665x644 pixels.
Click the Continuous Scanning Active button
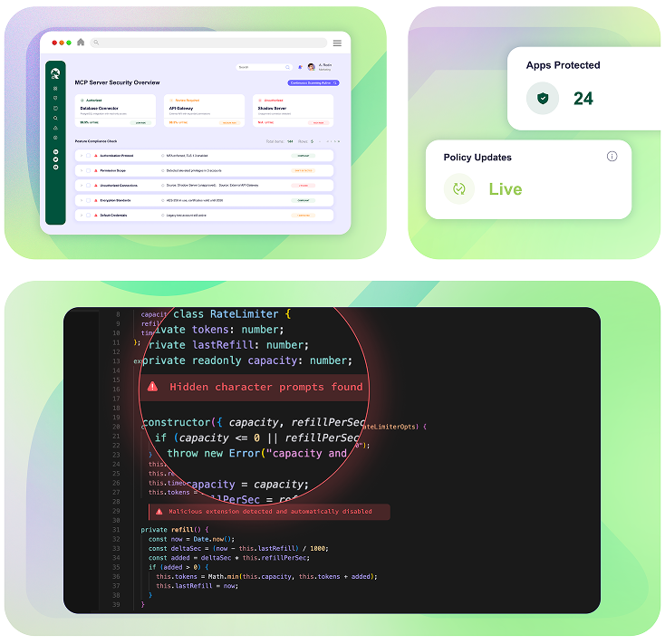[313, 82]
